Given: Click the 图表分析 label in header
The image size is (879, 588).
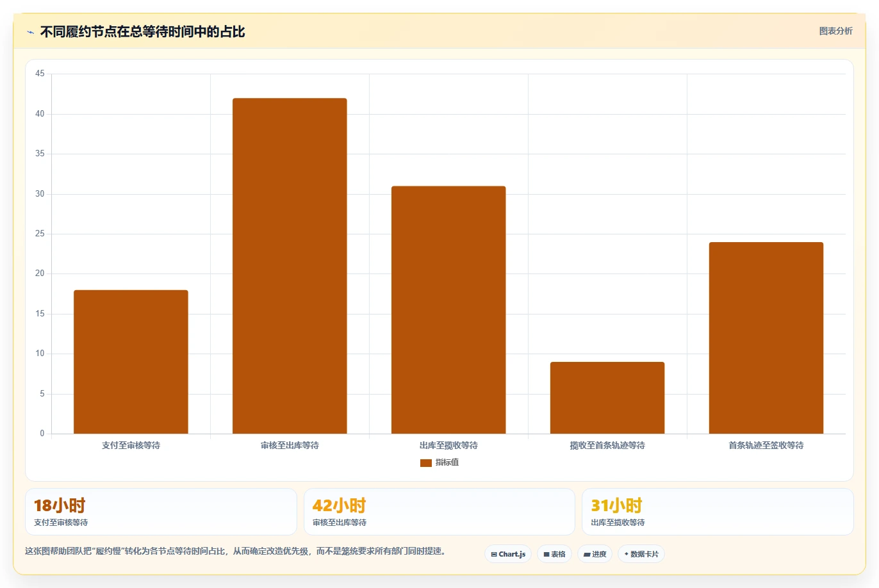Looking at the screenshot, I should 835,31.
